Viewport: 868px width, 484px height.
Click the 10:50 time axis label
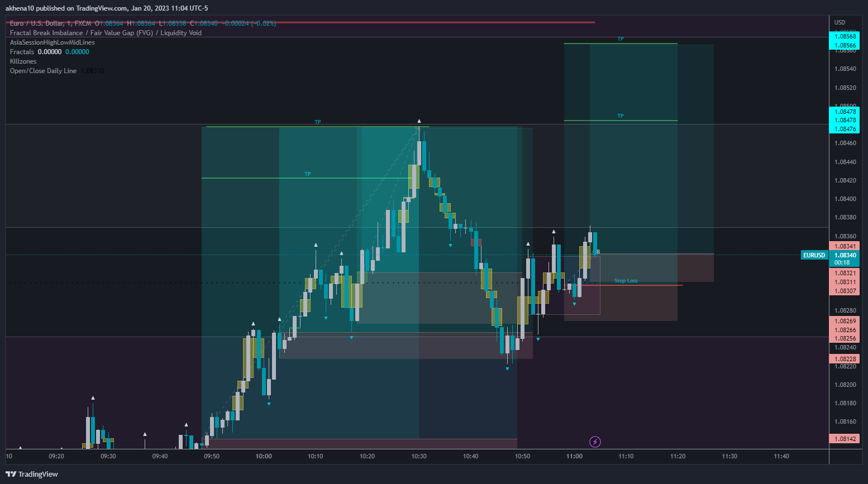pos(523,456)
